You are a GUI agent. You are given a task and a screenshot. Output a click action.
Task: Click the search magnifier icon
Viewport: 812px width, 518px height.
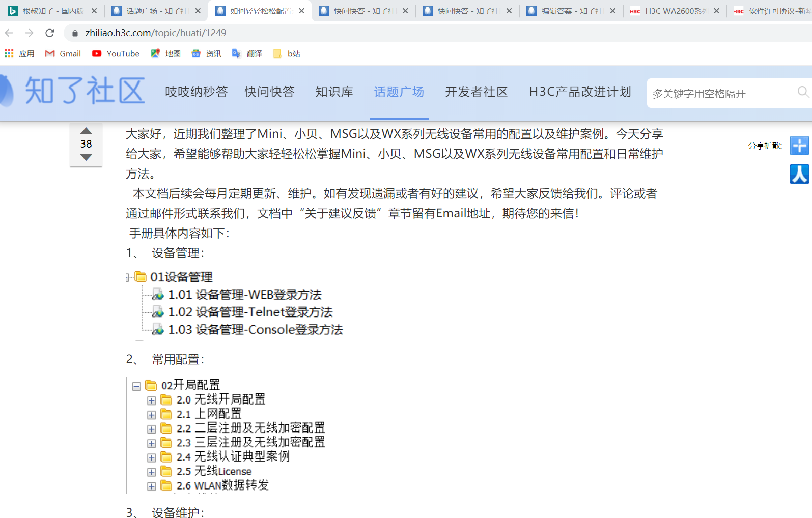(x=803, y=92)
